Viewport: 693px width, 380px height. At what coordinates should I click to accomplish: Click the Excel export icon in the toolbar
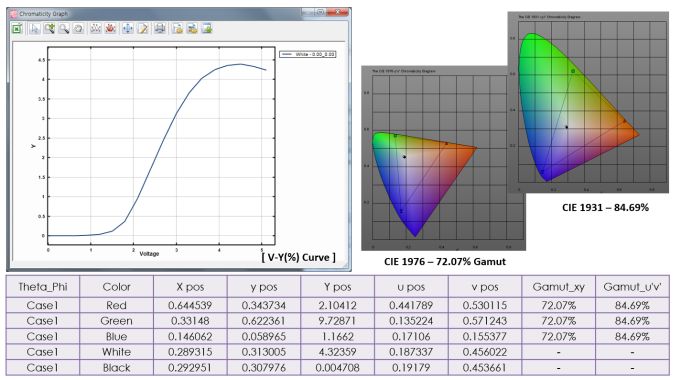tap(17, 29)
